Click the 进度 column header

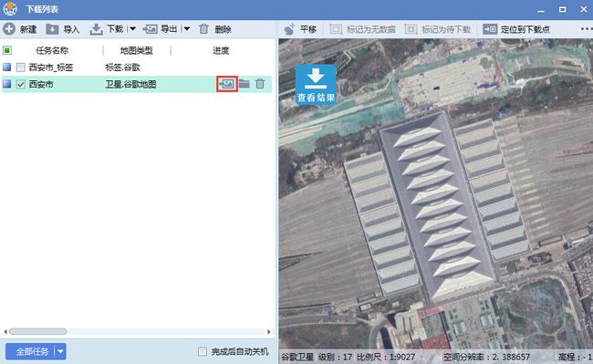click(x=221, y=50)
